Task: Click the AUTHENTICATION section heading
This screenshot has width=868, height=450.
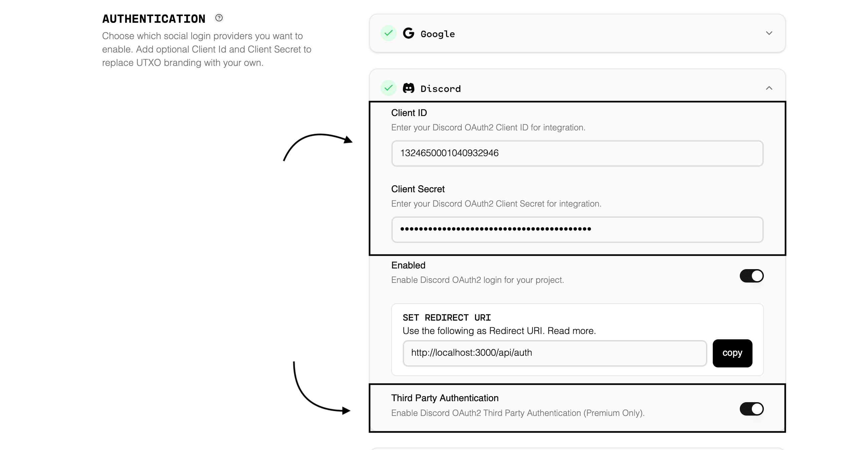Action: (154, 18)
